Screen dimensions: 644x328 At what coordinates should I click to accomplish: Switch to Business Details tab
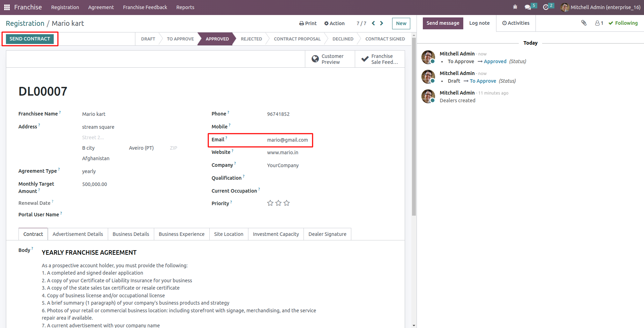point(131,234)
